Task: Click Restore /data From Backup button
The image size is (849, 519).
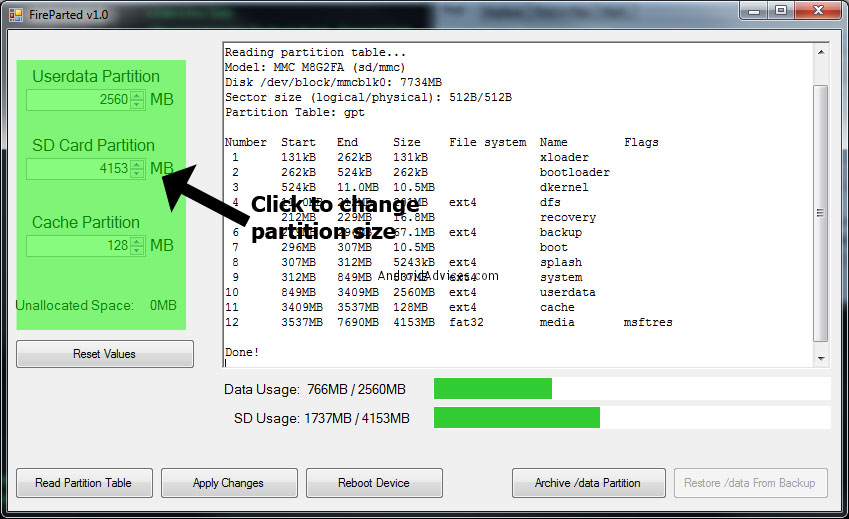Action: (750, 483)
